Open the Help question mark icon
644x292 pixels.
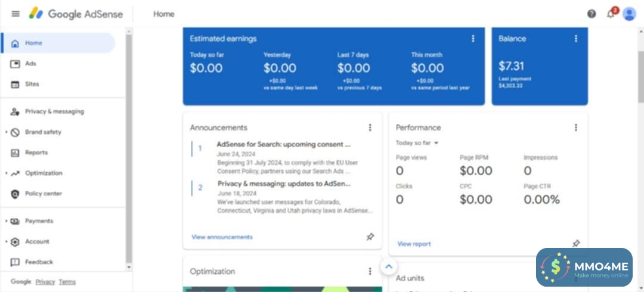(592, 14)
